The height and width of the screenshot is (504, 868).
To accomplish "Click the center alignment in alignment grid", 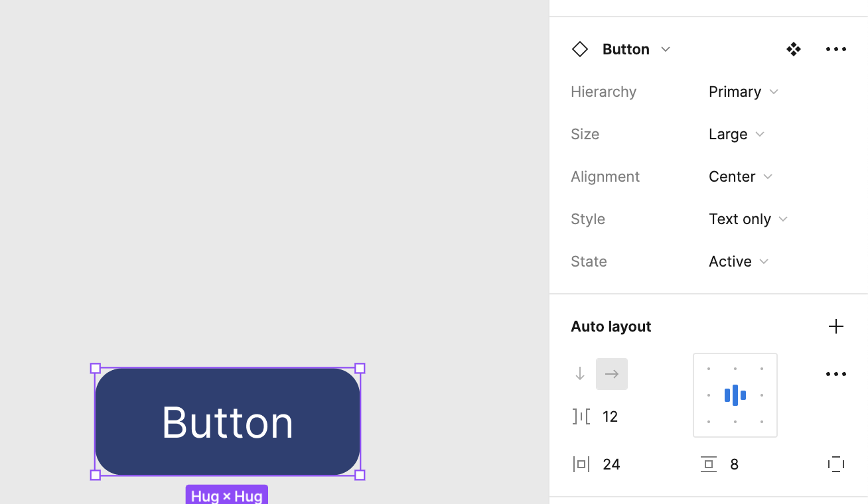I will coord(735,395).
